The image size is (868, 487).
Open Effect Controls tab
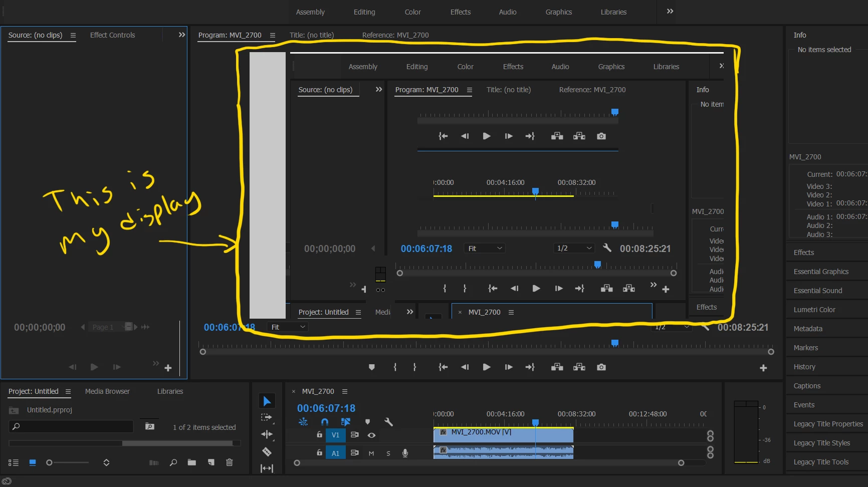point(113,35)
